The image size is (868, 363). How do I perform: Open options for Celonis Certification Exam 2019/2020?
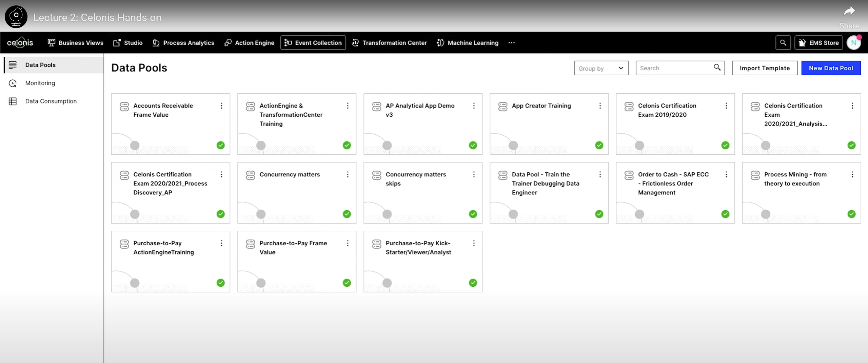[x=726, y=106]
